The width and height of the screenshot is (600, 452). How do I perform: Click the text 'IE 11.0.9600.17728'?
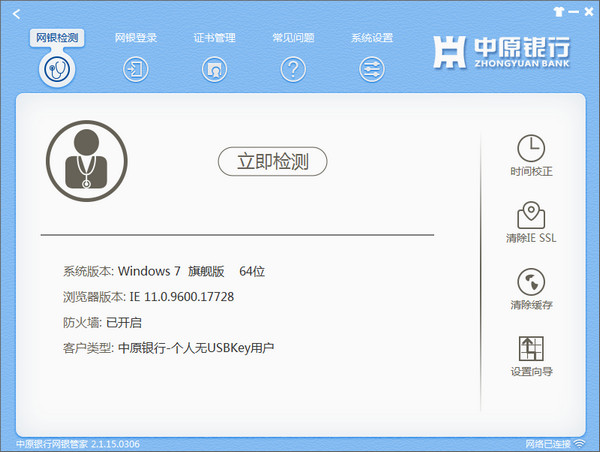pos(182,297)
